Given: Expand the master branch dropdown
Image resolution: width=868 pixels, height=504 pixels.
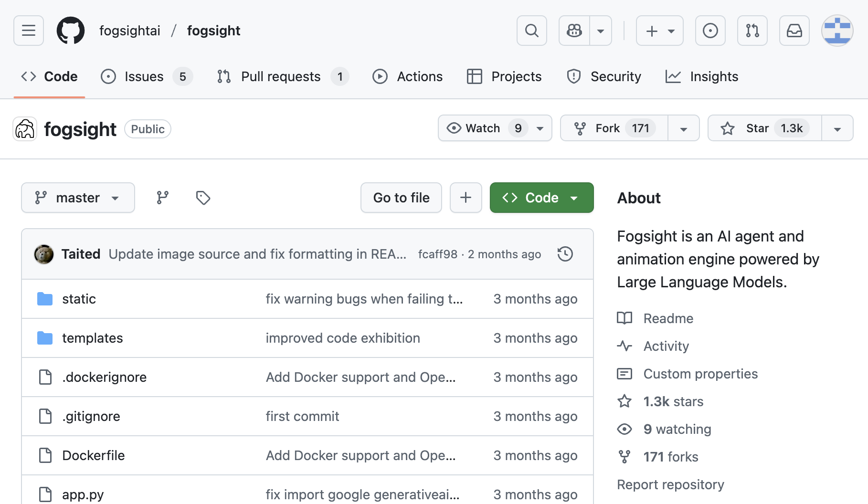Looking at the screenshot, I should pos(78,198).
